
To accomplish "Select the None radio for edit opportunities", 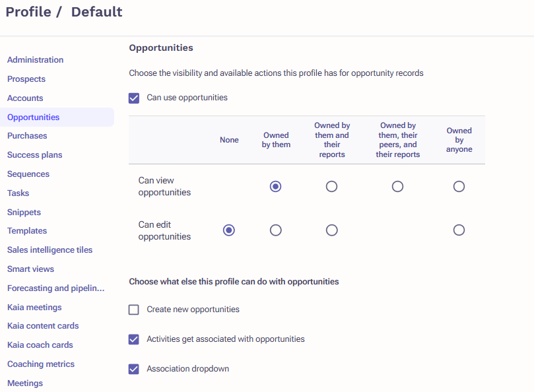I will tap(229, 230).
